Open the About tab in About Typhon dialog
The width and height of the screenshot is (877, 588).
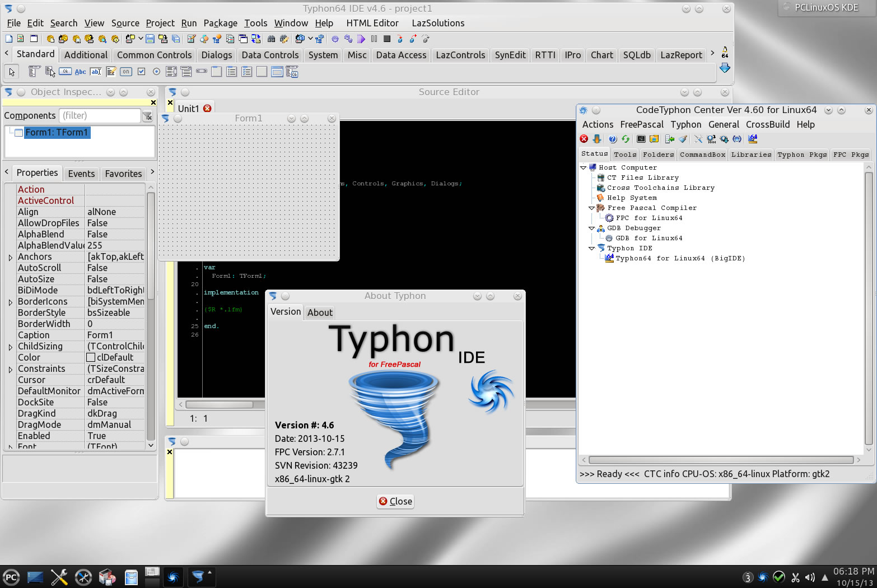tap(320, 312)
